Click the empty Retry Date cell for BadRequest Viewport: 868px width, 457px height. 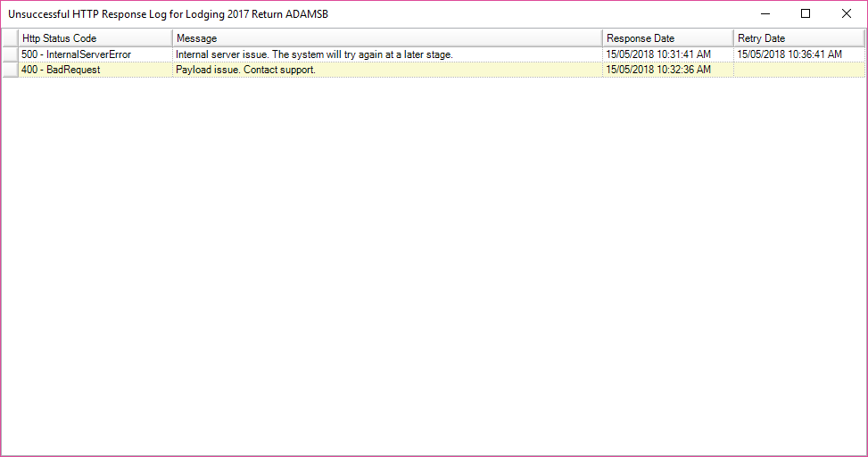point(798,70)
